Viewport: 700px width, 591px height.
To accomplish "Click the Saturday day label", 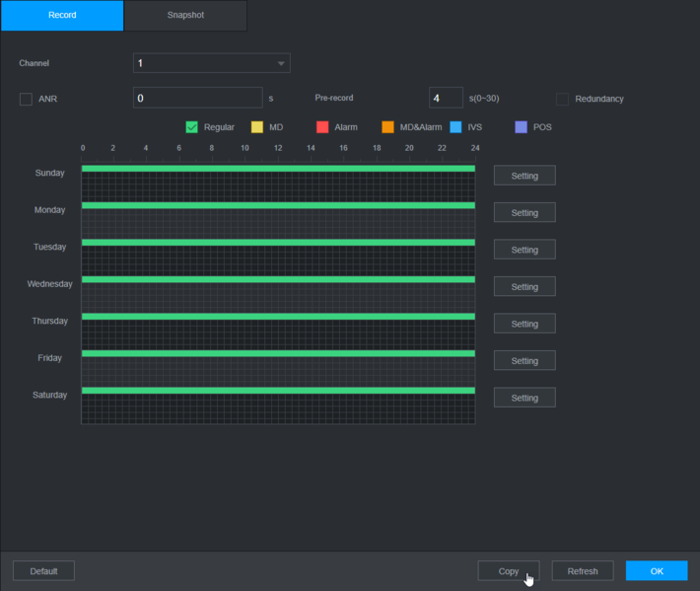I will (x=49, y=395).
